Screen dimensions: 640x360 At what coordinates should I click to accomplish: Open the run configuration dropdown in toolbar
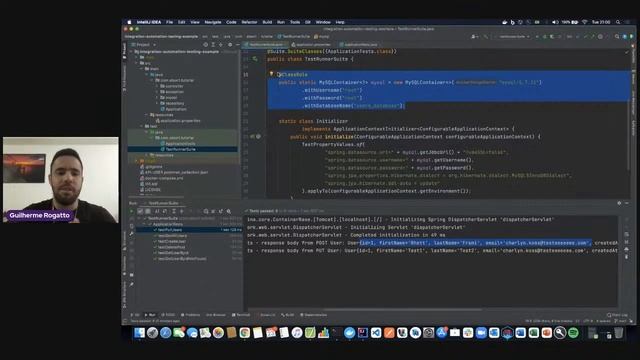tap(514, 36)
